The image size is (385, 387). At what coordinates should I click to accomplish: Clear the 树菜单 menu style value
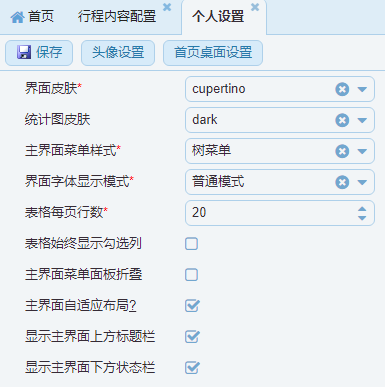(342, 151)
